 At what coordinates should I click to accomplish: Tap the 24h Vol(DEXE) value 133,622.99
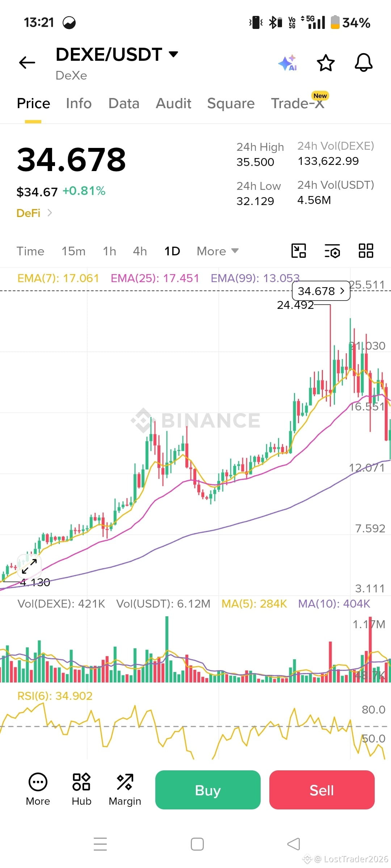(328, 161)
